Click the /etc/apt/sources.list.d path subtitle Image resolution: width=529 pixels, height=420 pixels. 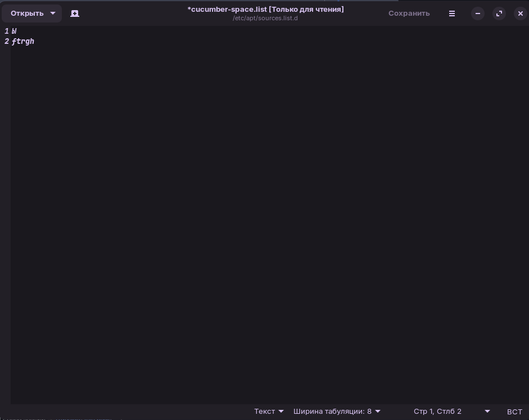tap(265, 18)
